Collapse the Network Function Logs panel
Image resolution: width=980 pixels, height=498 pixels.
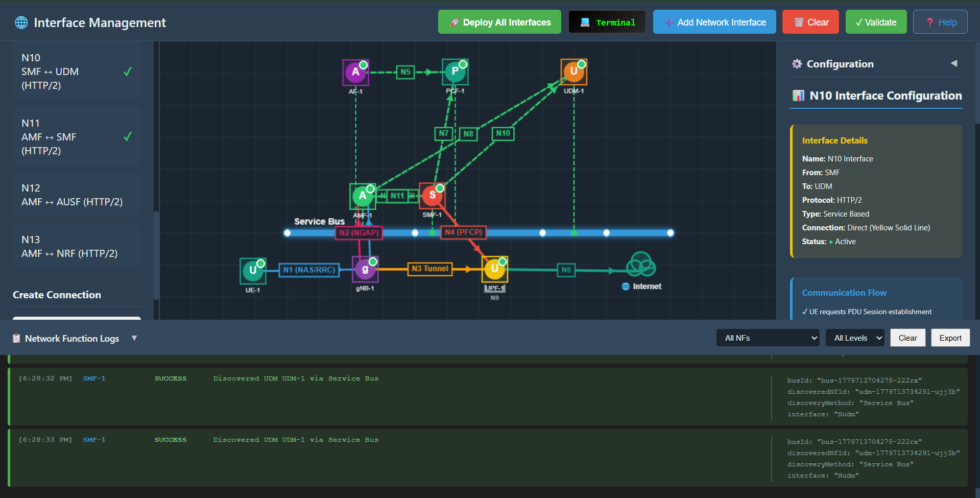(134, 338)
